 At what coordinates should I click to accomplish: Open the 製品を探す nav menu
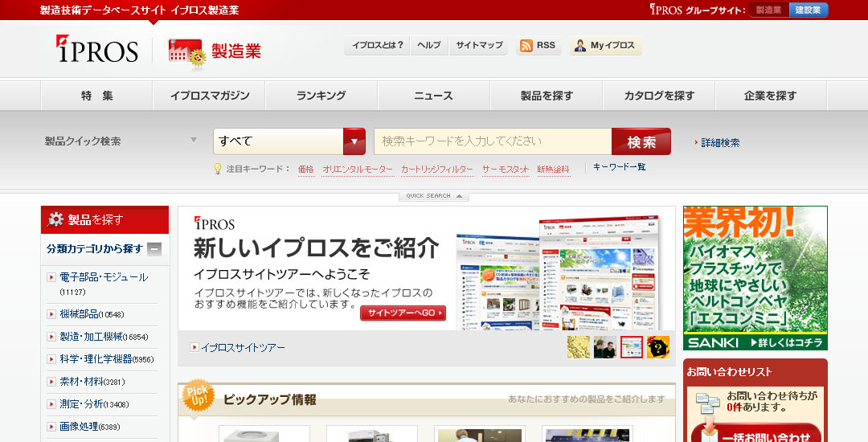pyautogui.click(x=547, y=96)
